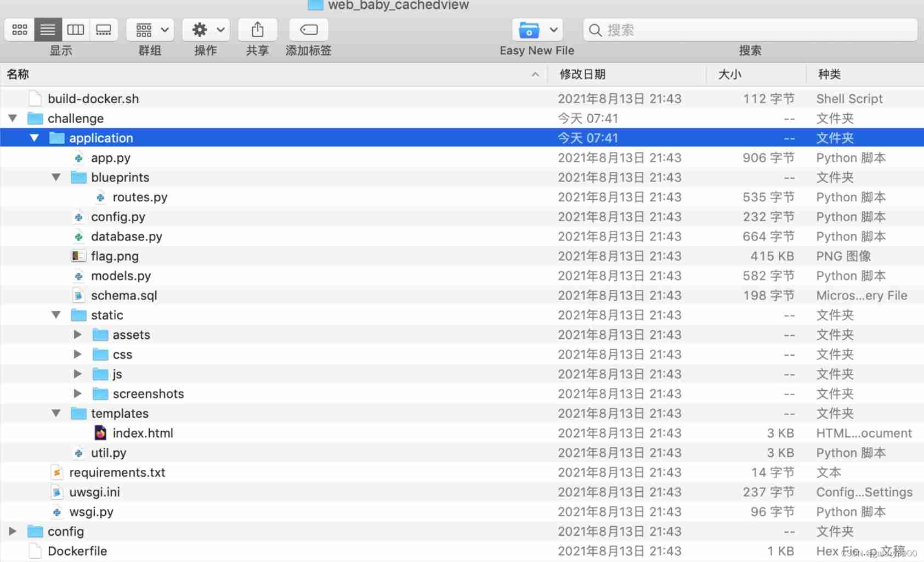Switch to column view
The image size is (924, 562).
tap(76, 30)
